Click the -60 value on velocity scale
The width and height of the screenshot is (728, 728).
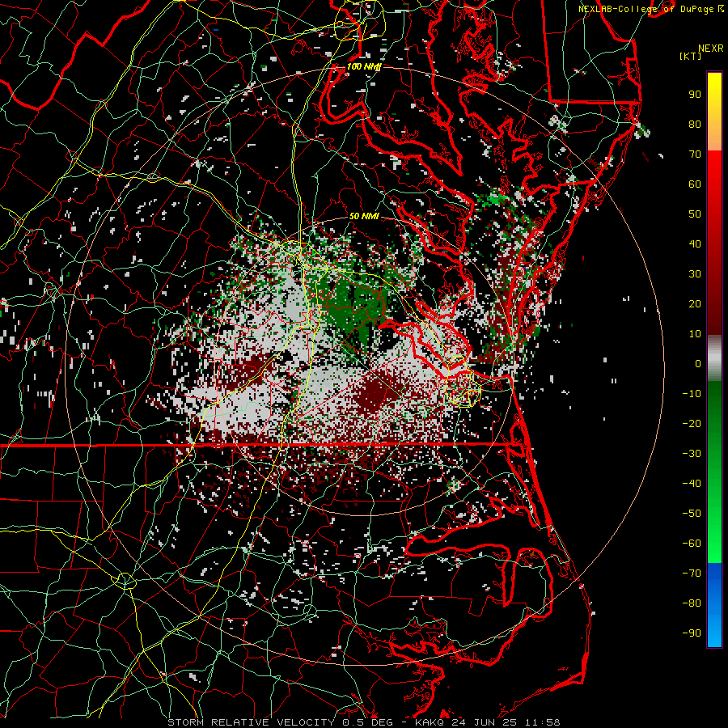pos(692,544)
